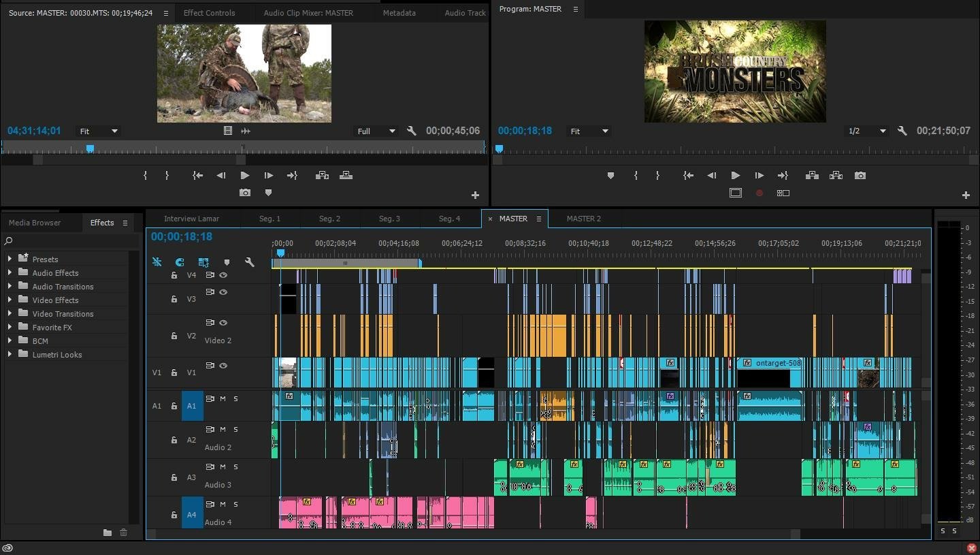Expand Lumetri Looks folder

coord(10,354)
